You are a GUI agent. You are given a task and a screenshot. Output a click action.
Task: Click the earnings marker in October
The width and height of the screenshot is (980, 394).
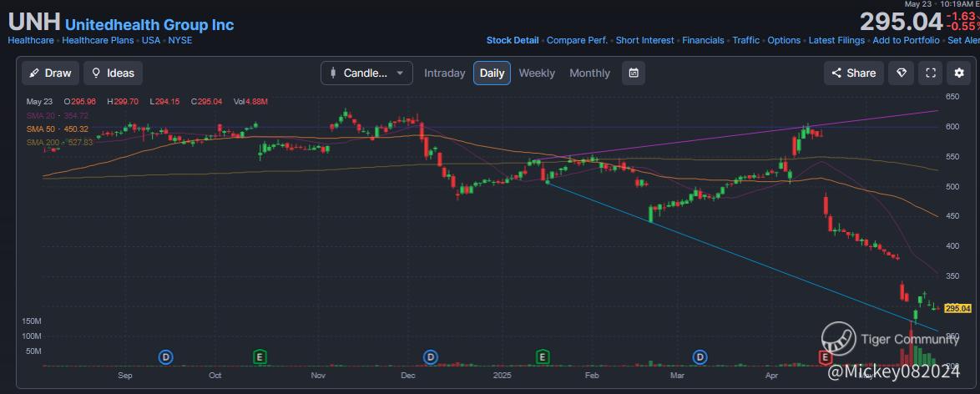pyautogui.click(x=260, y=357)
